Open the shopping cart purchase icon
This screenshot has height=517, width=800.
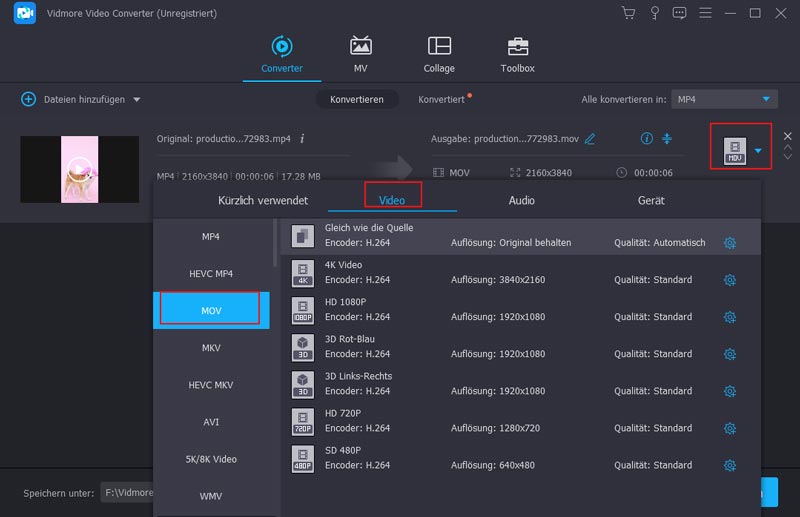[x=628, y=13]
